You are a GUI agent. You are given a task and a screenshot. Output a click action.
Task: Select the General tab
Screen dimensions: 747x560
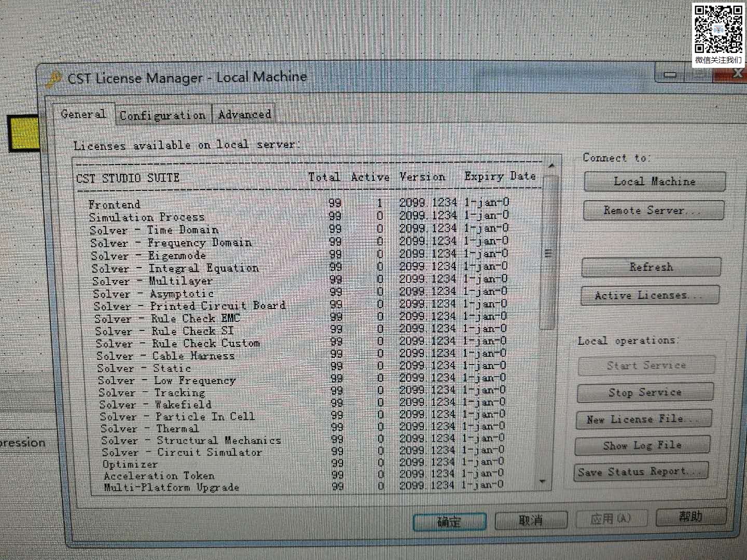click(83, 114)
